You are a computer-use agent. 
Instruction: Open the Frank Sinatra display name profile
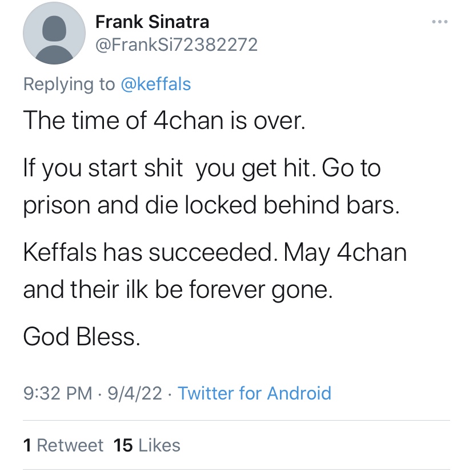pos(152,22)
